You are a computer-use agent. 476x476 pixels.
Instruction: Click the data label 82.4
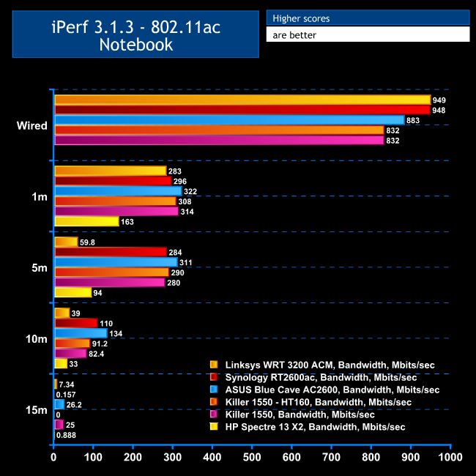(96, 354)
